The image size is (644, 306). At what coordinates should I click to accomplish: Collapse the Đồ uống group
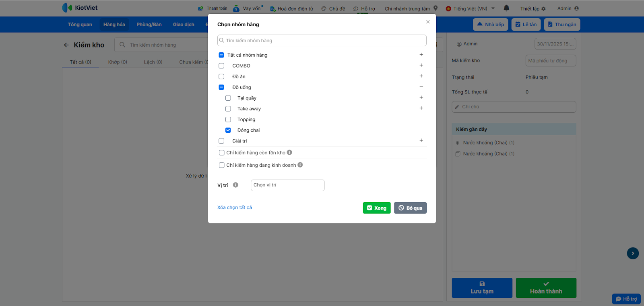coord(421,87)
